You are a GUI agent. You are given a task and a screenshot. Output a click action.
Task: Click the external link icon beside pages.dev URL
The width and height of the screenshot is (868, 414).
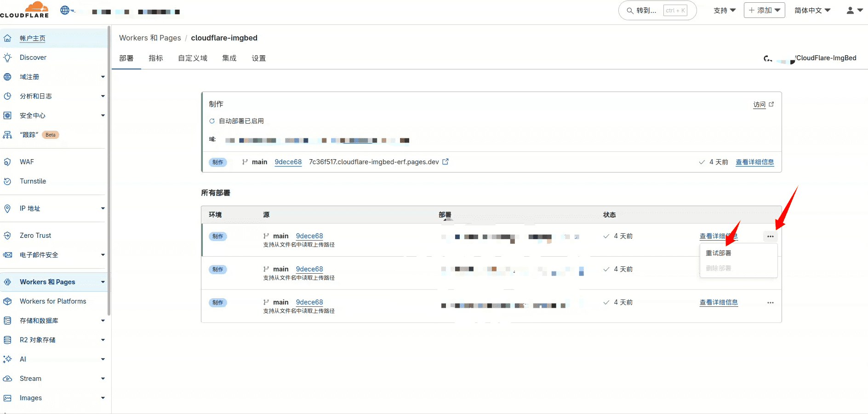coord(445,161)
